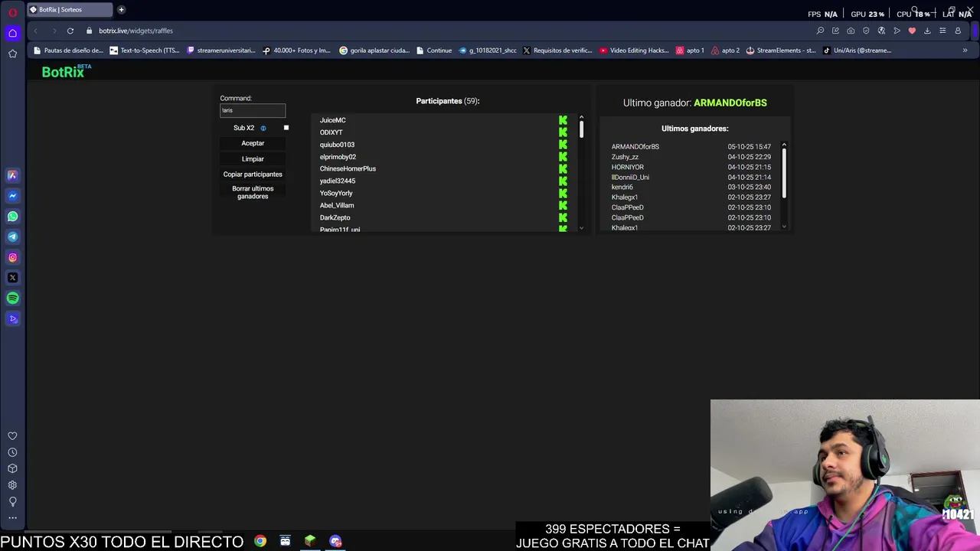
Task: Click the BotRix BETA logo link
Action: tap(66, 71)
